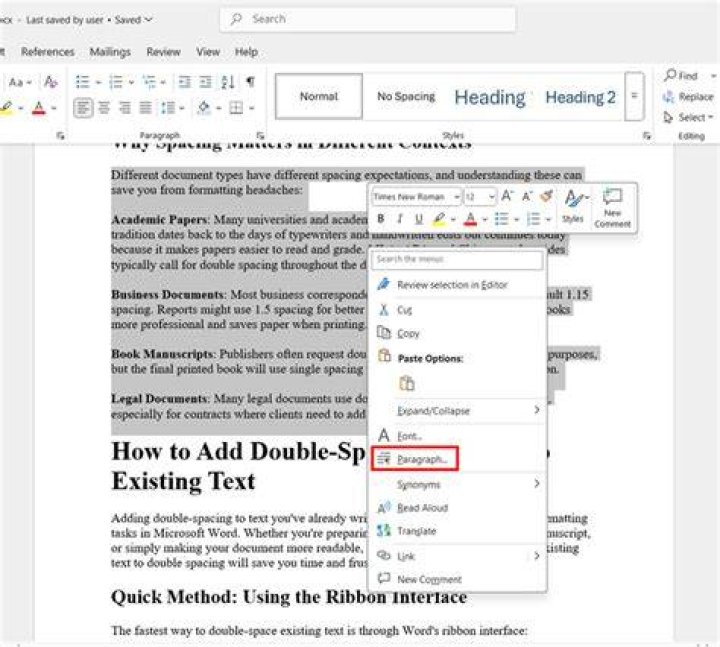720x647 pixels.
Task: Click the Replace button in Editing group
Action: 688,97
